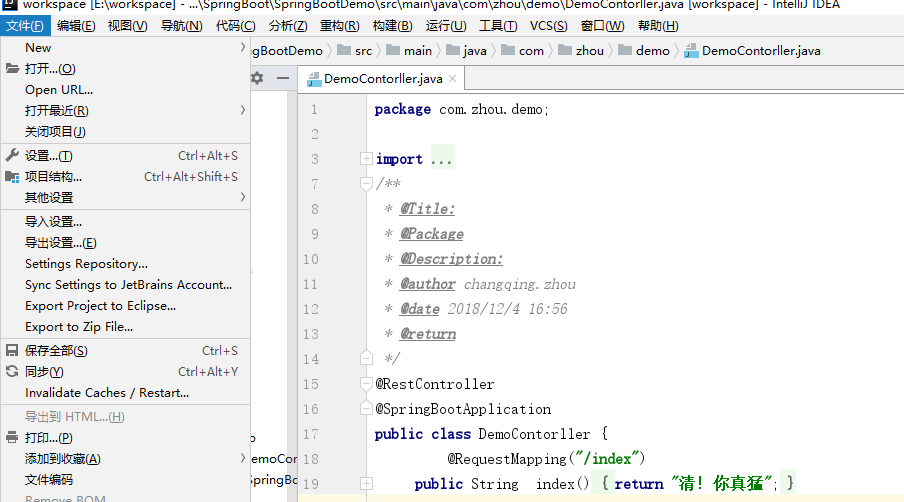Choose 关闭项目(J) menu entry
The image size is (904, 502).
[x=126, y=131]
